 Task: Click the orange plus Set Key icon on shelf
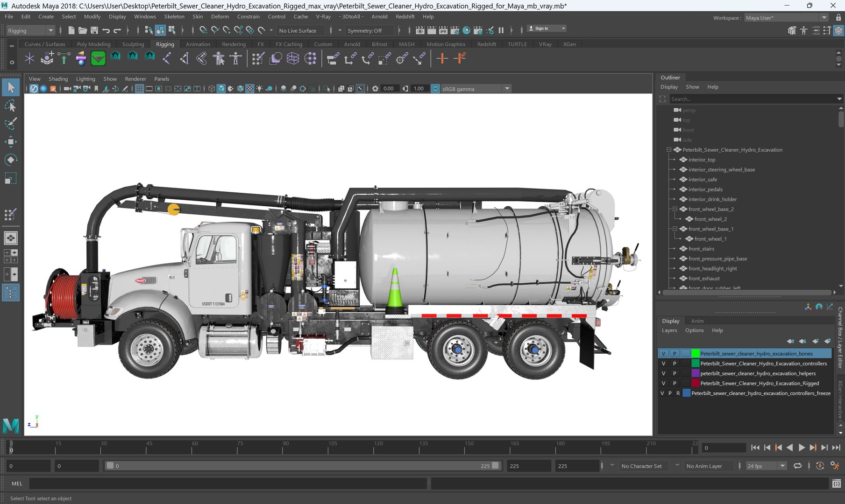pos(442,58)
